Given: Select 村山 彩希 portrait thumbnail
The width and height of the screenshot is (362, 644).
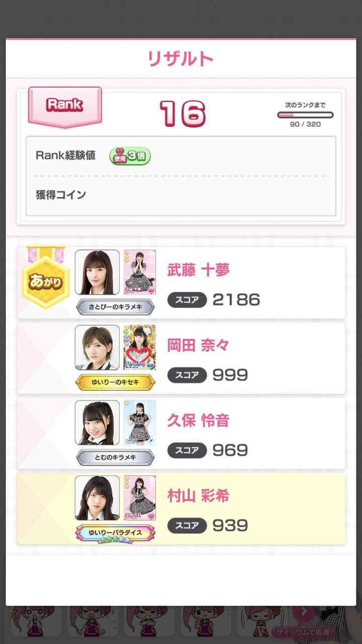Looking at the screenshot, I should coord(98,498).
